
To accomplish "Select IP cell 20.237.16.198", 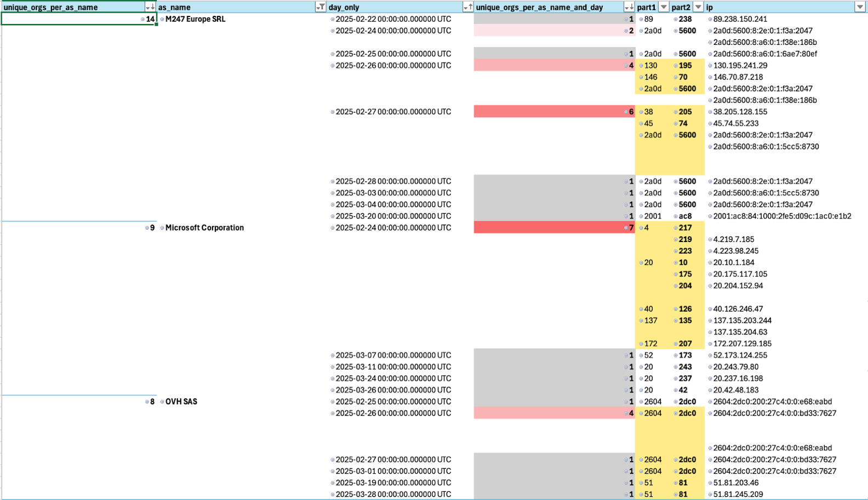I will pyautogui.click(x=786, y=378).
